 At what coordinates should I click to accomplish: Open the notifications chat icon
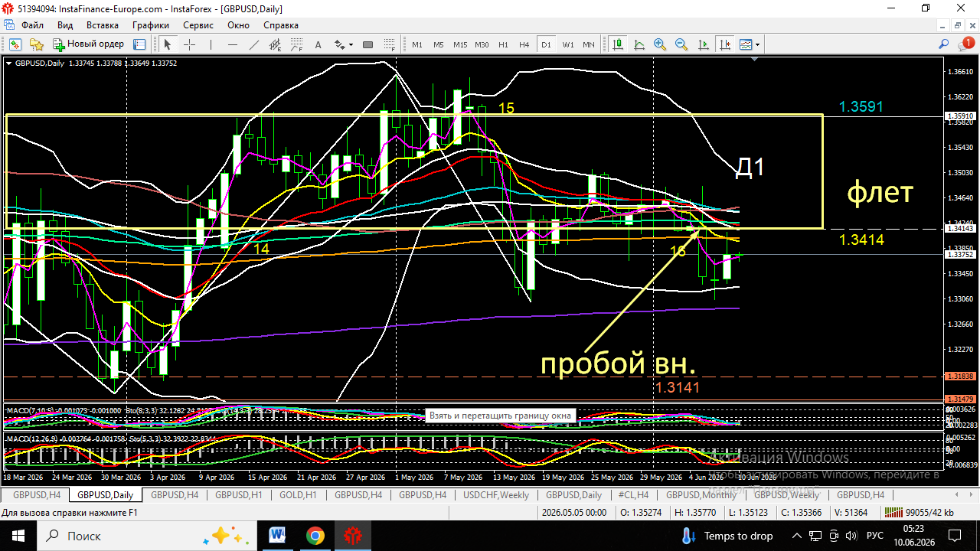(x=965, y=44)
